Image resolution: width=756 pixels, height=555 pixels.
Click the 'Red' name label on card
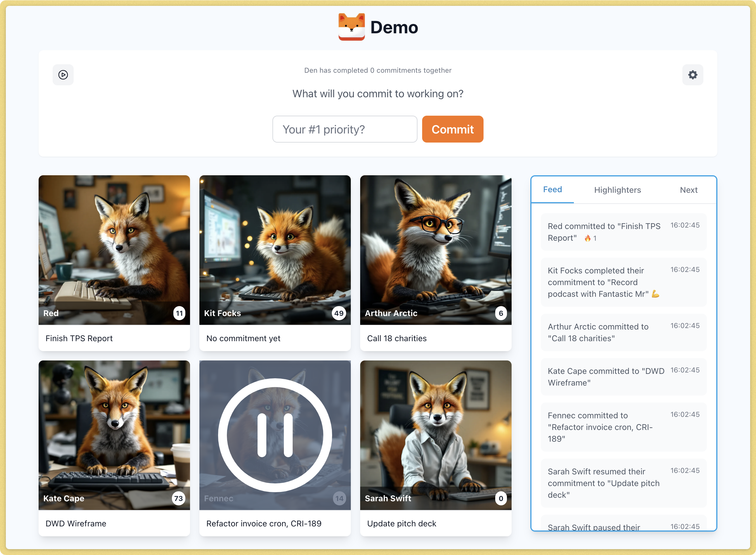(x=51, y=313)
